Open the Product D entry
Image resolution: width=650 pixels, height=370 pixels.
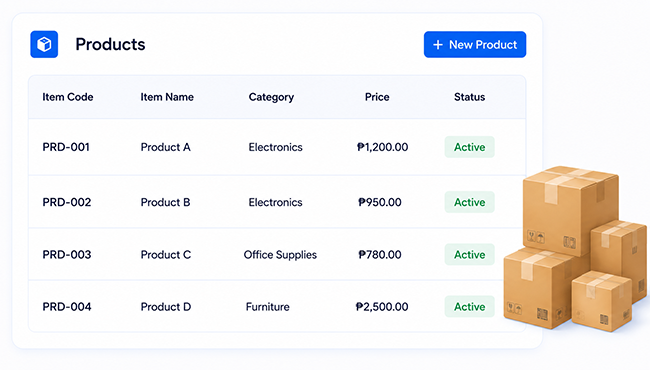tap(166, 307)
